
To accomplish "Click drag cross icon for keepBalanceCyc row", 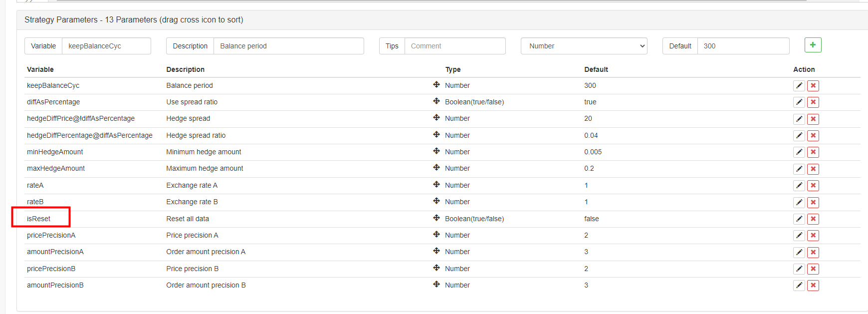I will click(436, 85).
